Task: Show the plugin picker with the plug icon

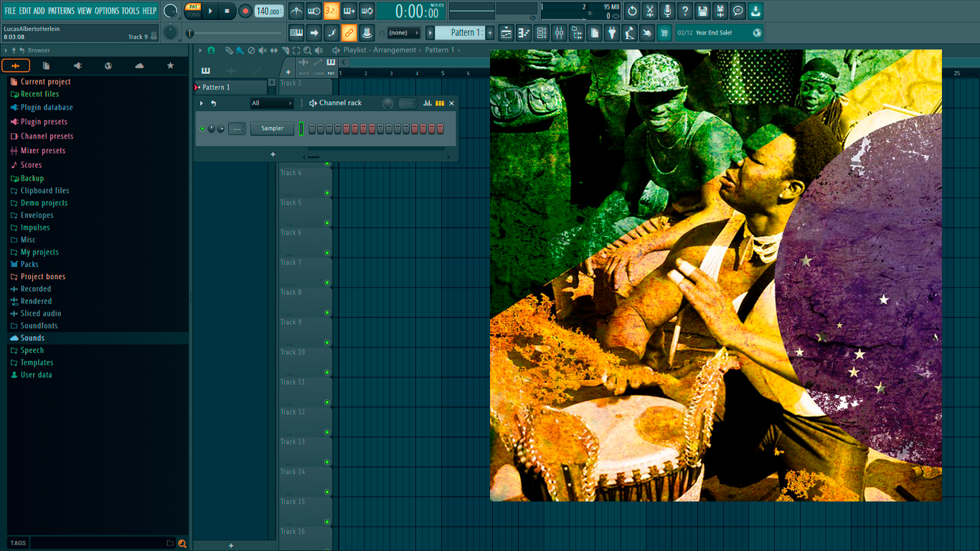Action: tap(612, 32)
